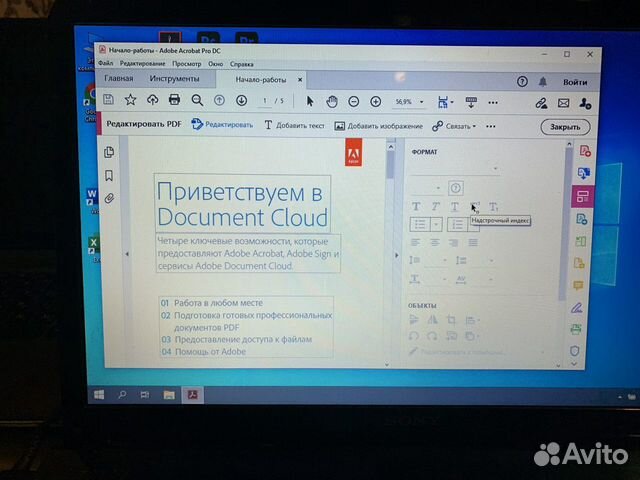Click the page number input field
Viewport: 640px width, 480px height.
(265, 100)
